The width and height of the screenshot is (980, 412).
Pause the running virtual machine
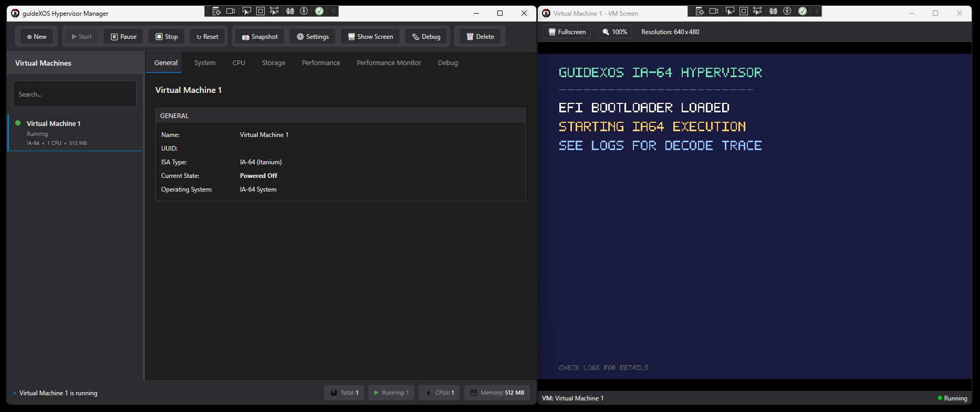(123, 37)
